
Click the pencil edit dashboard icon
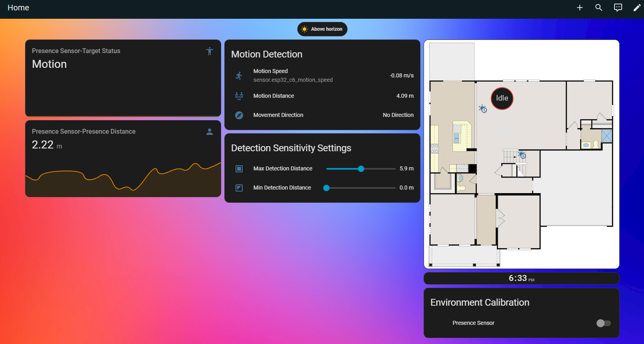(x=637, y=8)
